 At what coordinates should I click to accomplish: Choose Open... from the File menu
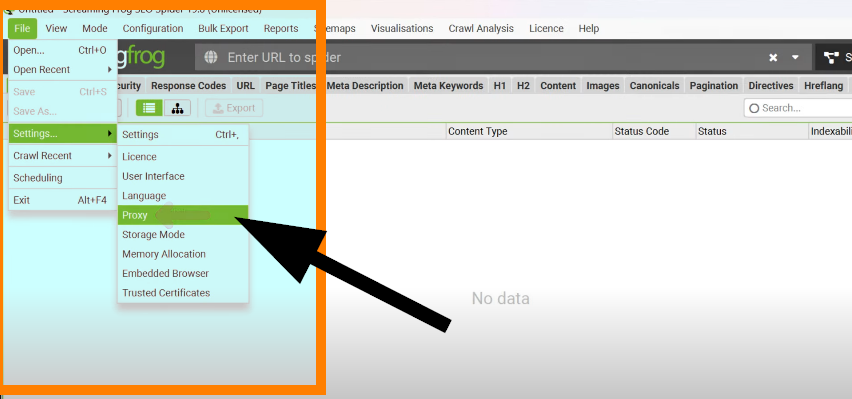coord(62,50)
